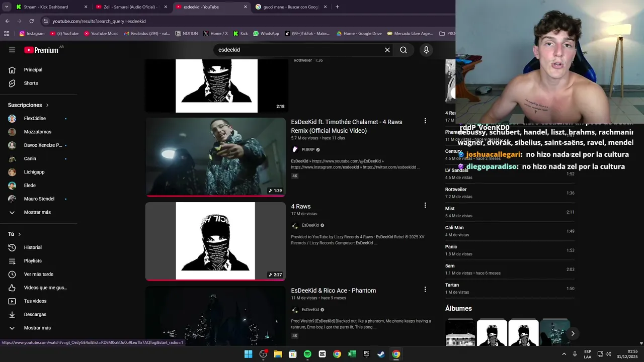This screenshot has width=644, height=362.
Task: Open Microsoft Store from the taskbar
Action: [293, 354]
